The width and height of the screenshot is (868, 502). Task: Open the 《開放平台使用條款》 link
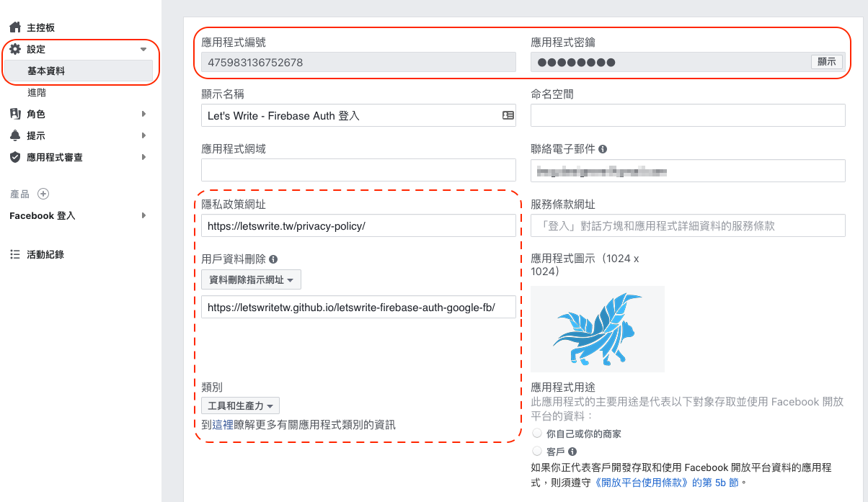click(x=642, y=482)
